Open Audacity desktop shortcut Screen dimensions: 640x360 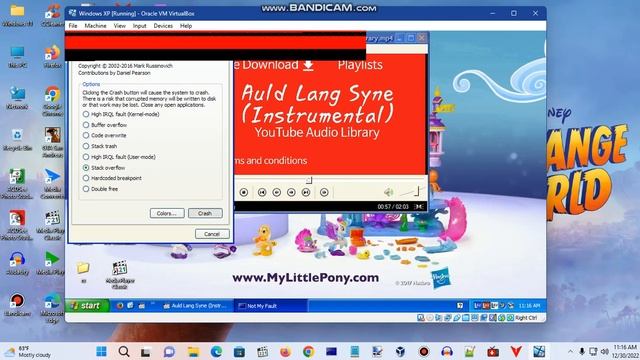click(18, 263)
